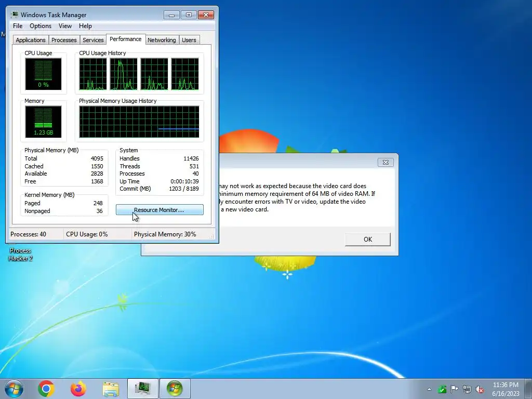Screen dimensions: 532x399
Task: Open the Help menu in Task Manager
Action: (85, 26)
